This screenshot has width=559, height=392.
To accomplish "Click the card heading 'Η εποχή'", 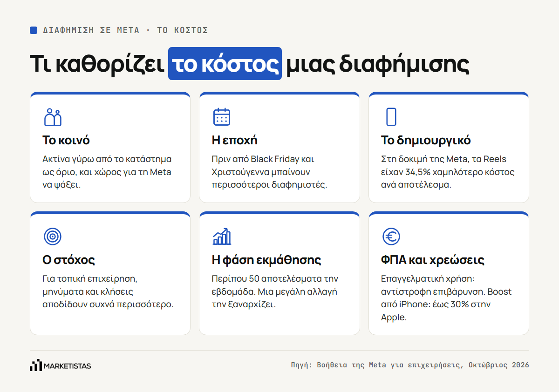I will 235,140.
